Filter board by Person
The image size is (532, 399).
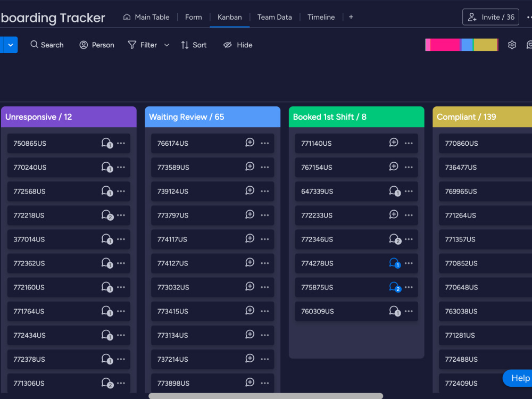tap(97, 45)
